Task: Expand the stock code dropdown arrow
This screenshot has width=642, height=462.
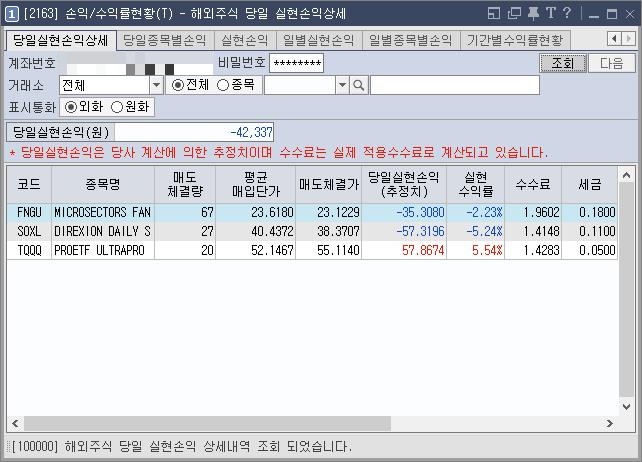Action: pos(342,85)
